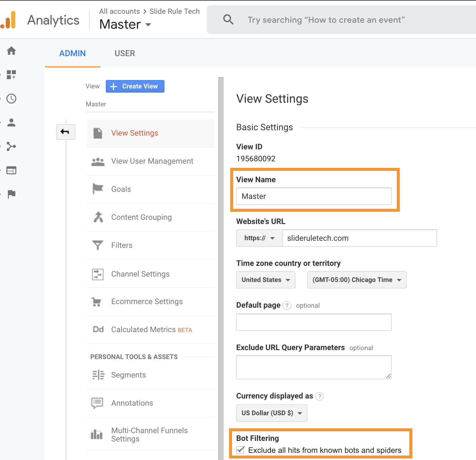
Task: Click the View Name text field
Action: (x=314, y=196)
